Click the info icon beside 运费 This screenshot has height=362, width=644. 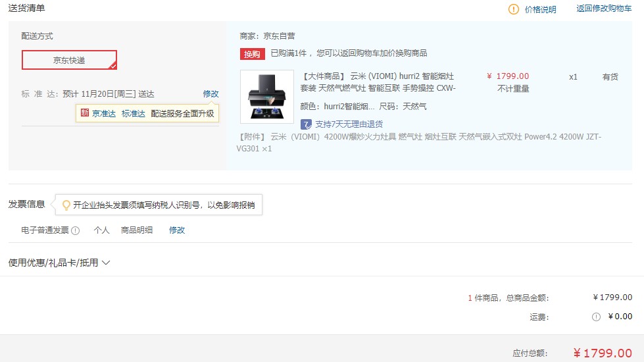pyautogui.click(x=596, y=317)
